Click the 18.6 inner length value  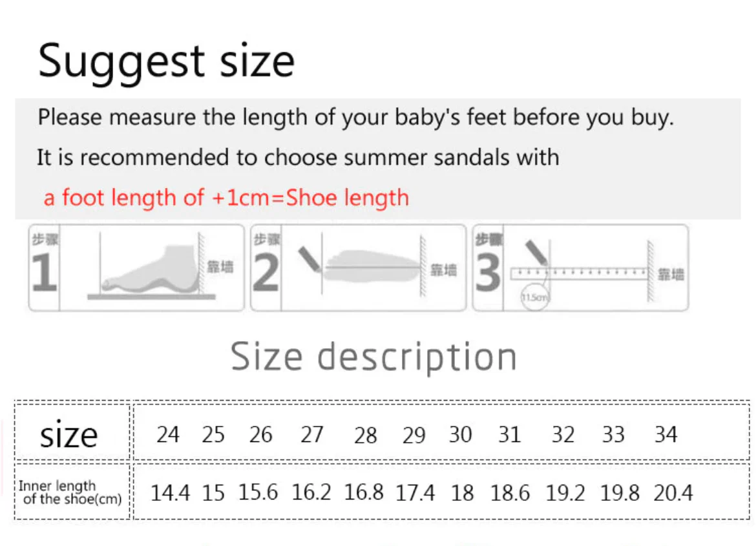(x=510, y=493)
